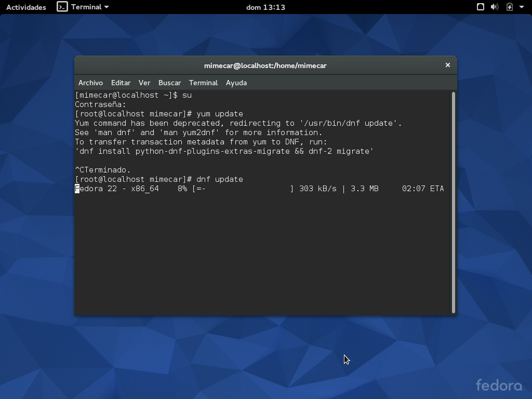This screenshot has width=532, height=399.
Task: Expand the system menu arrow
Action: (522, 7)
